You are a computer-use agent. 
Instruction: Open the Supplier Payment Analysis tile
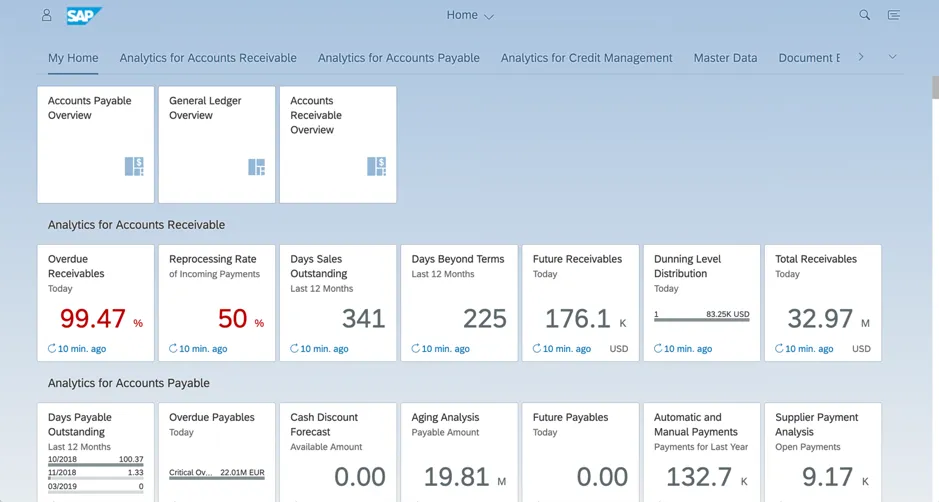(823, 452)
